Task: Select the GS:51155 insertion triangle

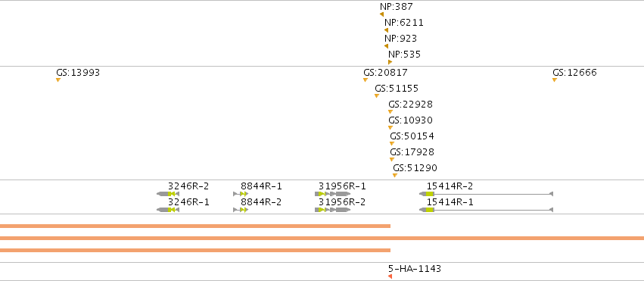Action: [377, 95]
